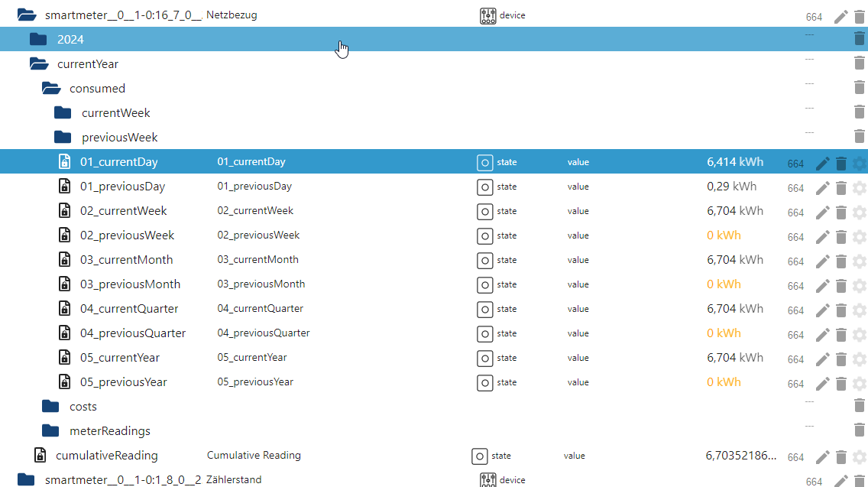This screenshot has height=487, width=868.
Task: Open settings gear for 05_previousYear
Action: (x=859, y=383)
